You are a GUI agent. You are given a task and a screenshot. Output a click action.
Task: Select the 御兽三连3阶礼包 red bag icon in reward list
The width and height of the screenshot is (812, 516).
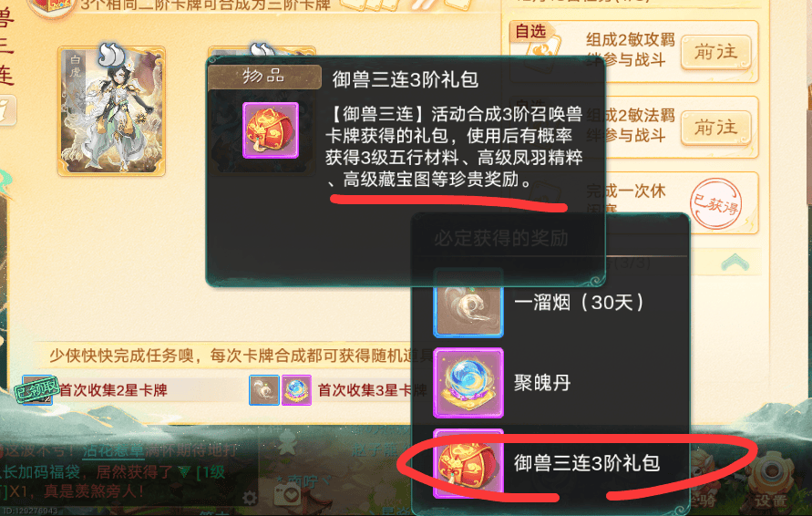468,464
